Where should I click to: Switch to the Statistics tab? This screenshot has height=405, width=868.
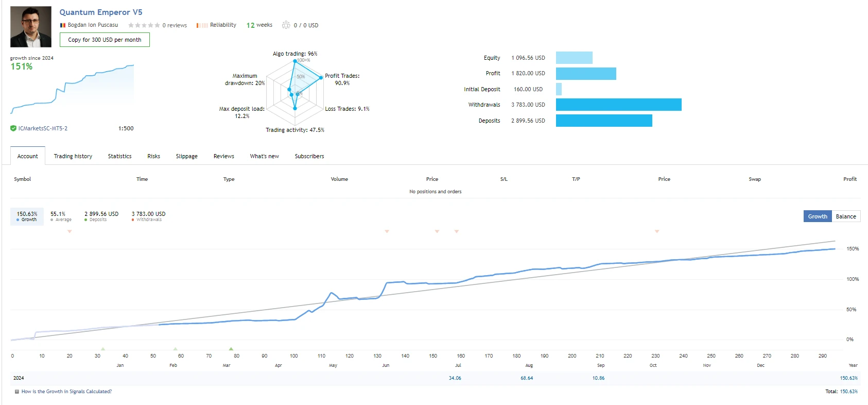click(119, 156)
